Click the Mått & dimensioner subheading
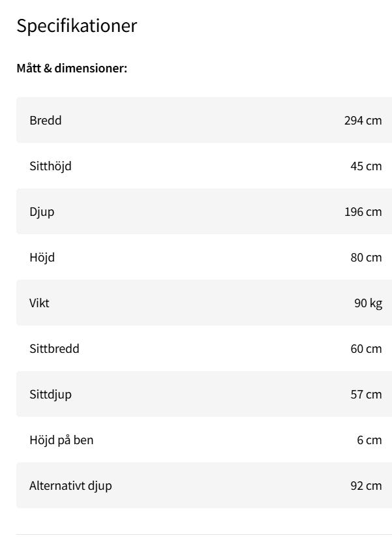The height and width of the screenshot is (542, 392). click(72, 68)
